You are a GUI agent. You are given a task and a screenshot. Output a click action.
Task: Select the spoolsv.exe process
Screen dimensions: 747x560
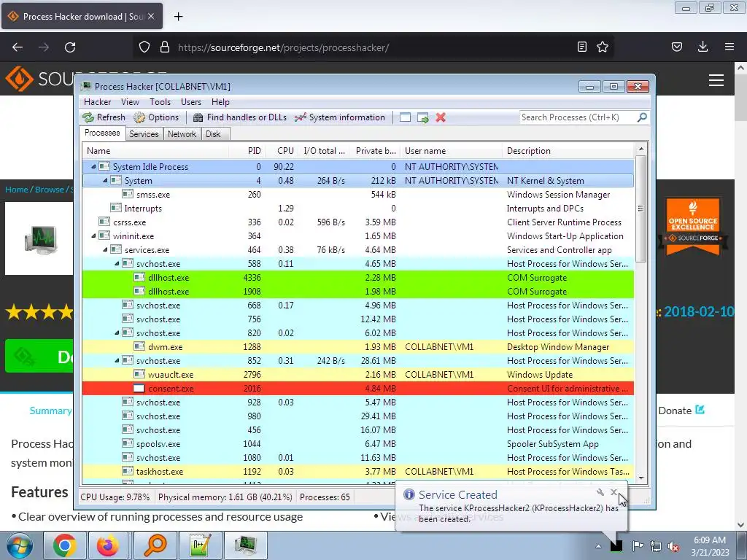pos(357,444)
